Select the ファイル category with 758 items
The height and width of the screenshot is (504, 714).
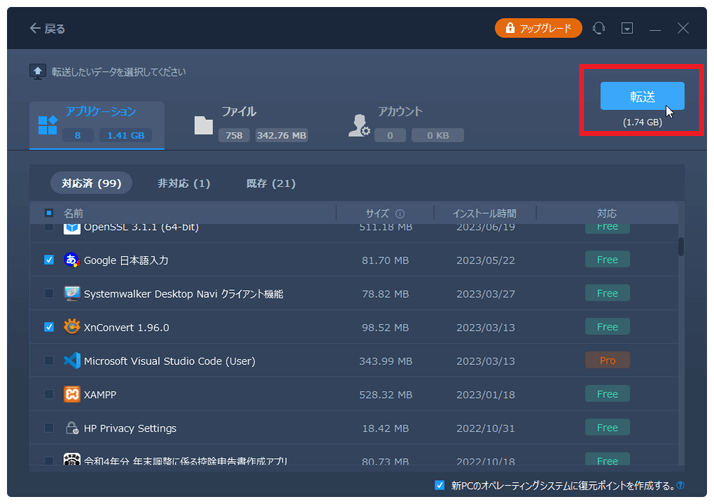pos(251,123)
